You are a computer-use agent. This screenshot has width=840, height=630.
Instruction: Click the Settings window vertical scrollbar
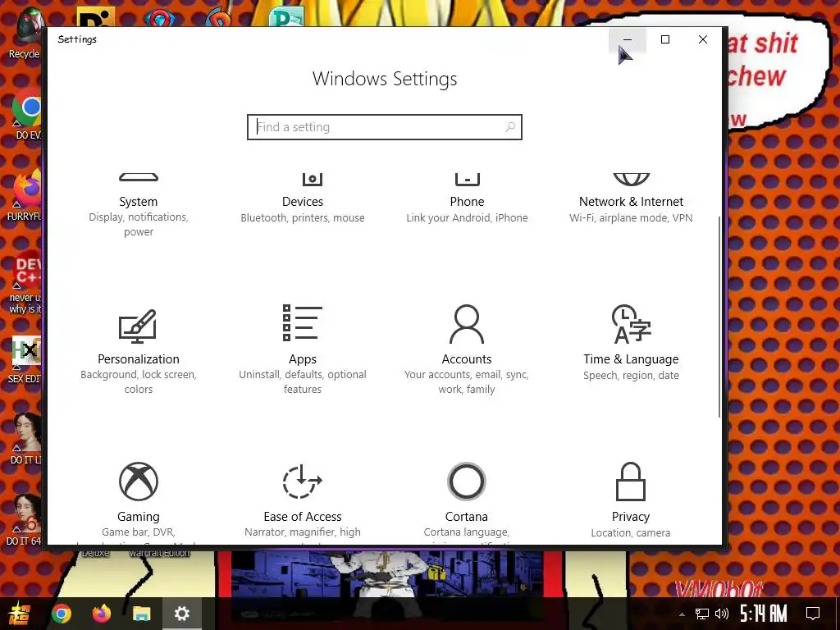pyautogui.click(x=719, y=316)
